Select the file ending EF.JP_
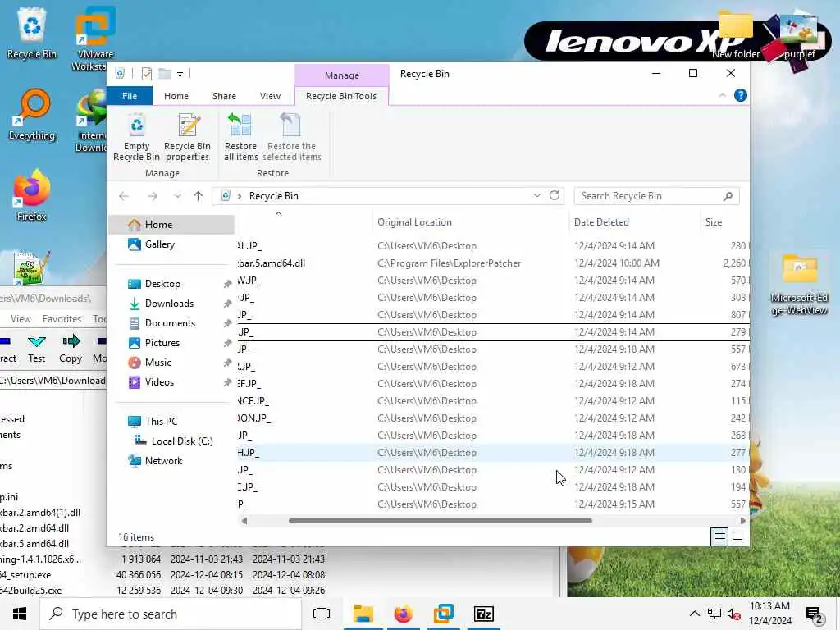Image resolution: width=840 pixels, height=630 pixels. point(493,384)
